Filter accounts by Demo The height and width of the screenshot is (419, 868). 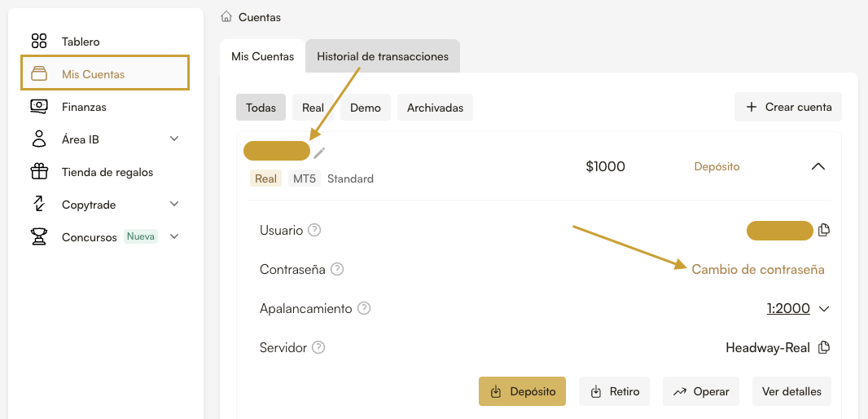[x=366, y=108]
